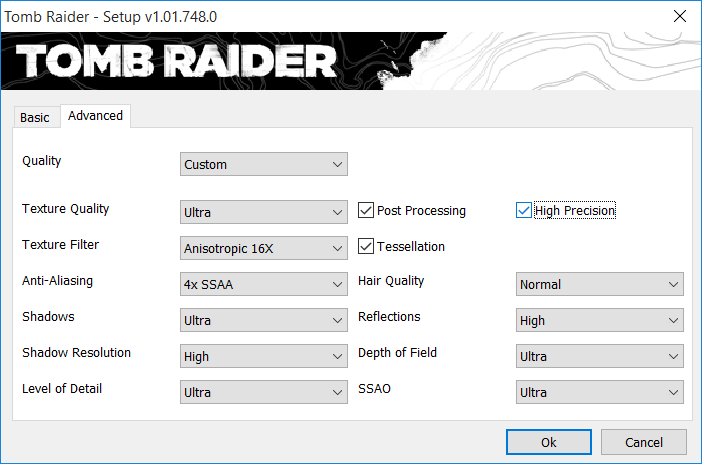Close the Tomb Raider Setup window
702x464 pixels.
[680, 17]
